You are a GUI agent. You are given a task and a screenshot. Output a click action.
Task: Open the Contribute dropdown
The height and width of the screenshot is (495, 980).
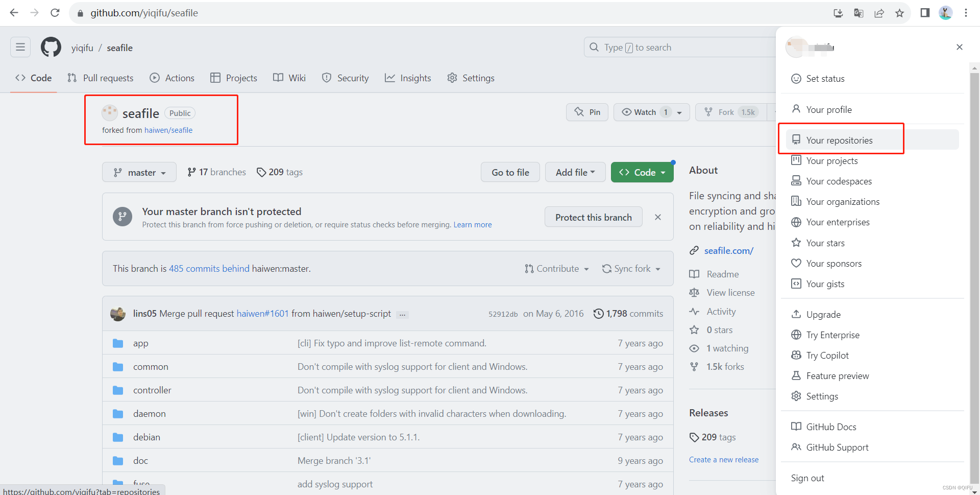click(x=557, y=268)
